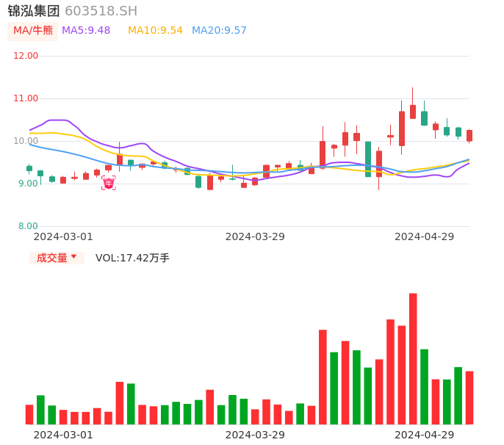Open the 成交量 indicator dropdown
Screen dimensions: 504x445
point(57,258)
